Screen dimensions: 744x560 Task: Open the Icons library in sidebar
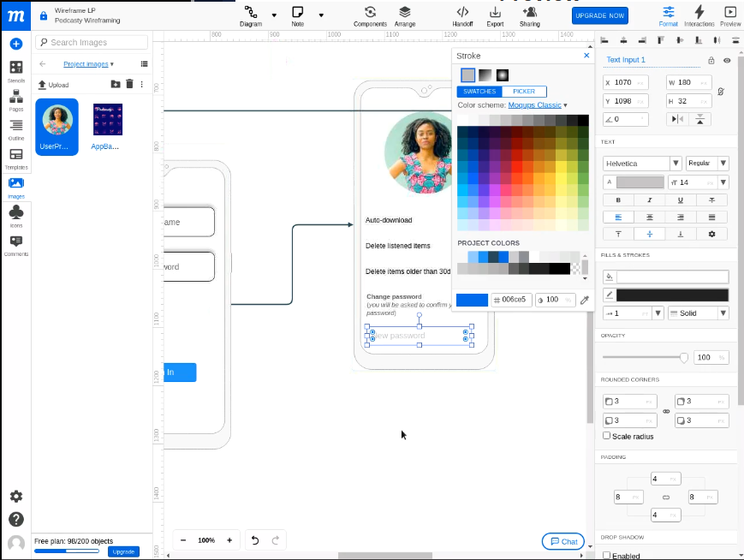[16, 216]
